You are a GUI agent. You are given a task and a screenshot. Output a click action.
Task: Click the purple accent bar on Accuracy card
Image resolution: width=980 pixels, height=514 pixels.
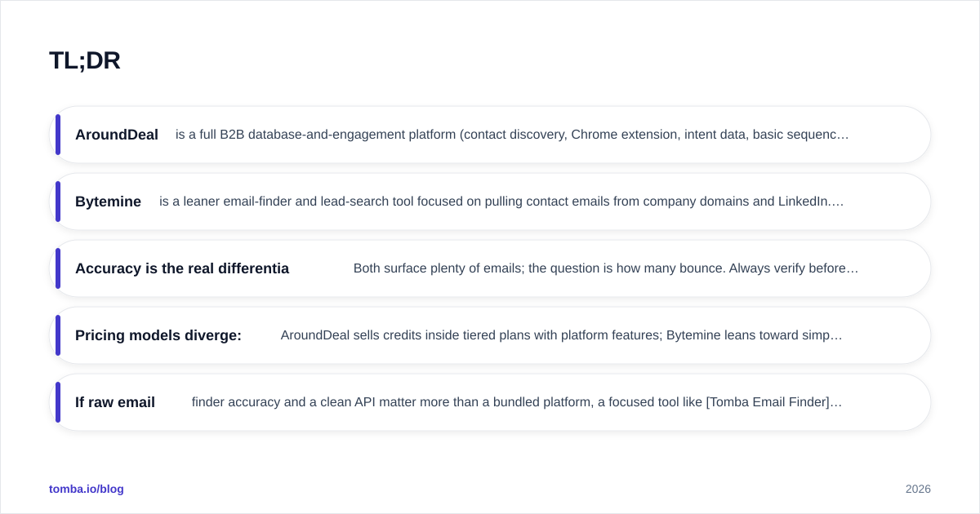(58, 268)
